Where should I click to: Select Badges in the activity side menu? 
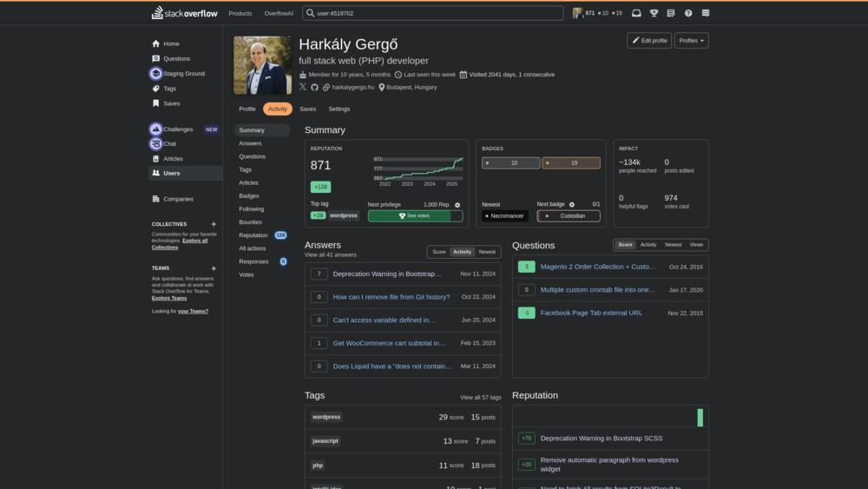point(249,196)
